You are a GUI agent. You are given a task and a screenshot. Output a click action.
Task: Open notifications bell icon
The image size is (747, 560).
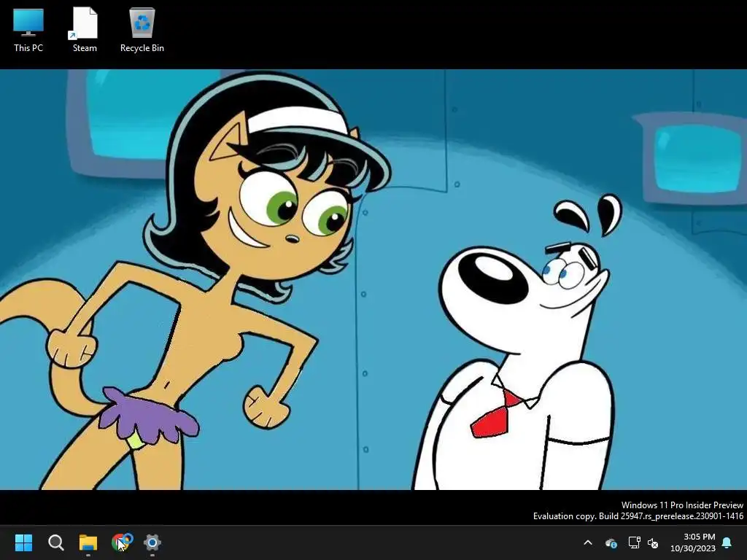click(x=727, y=542)
